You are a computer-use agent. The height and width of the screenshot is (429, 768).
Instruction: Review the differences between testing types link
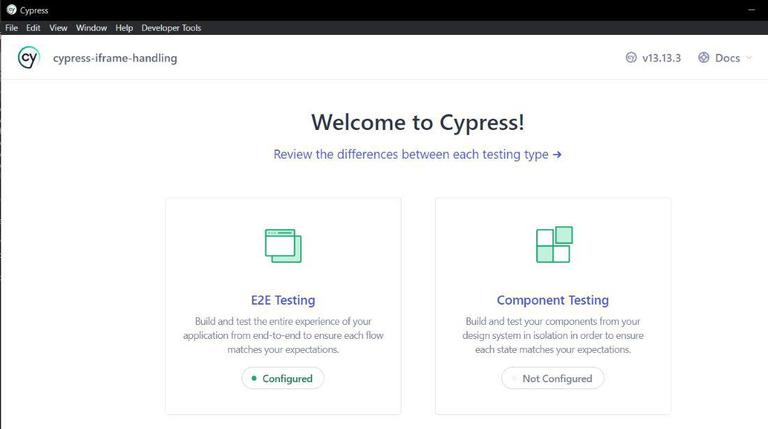(417, 154)
